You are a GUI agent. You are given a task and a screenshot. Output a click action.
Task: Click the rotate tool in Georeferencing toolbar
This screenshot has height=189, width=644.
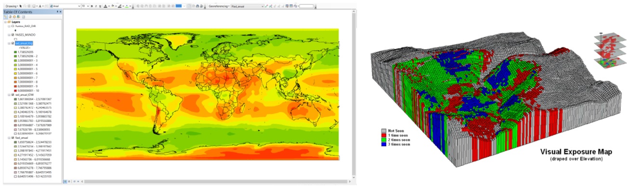pyautogui.click(x=295, y=6)
